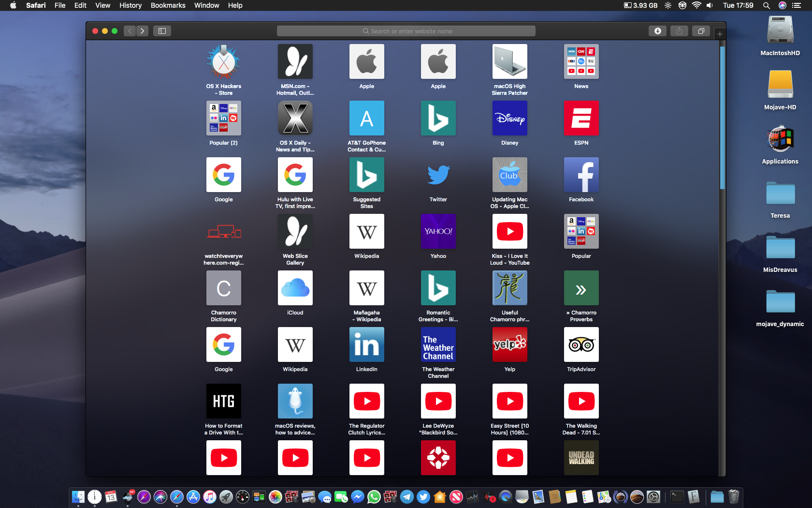Click the Safari address search field
The height and width of the screenshot is (508, 812).
click(x=406, y=31)
